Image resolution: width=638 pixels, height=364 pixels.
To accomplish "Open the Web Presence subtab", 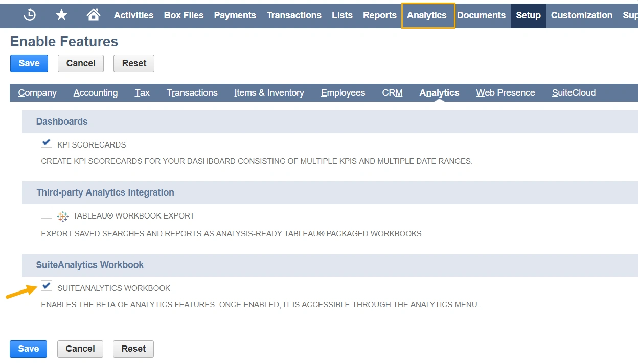I will click(505, 93).
